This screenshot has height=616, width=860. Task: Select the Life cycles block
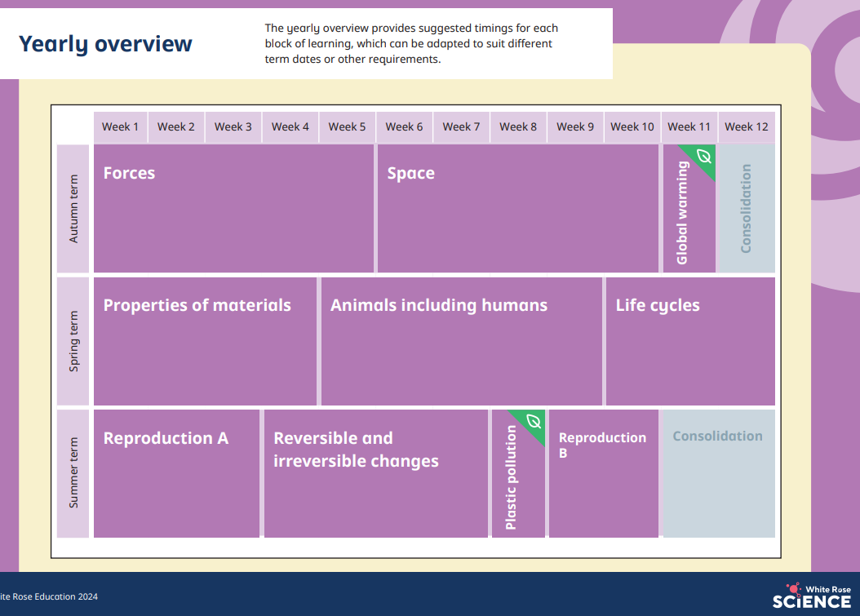pyautogui.click(x=690, y=341)
